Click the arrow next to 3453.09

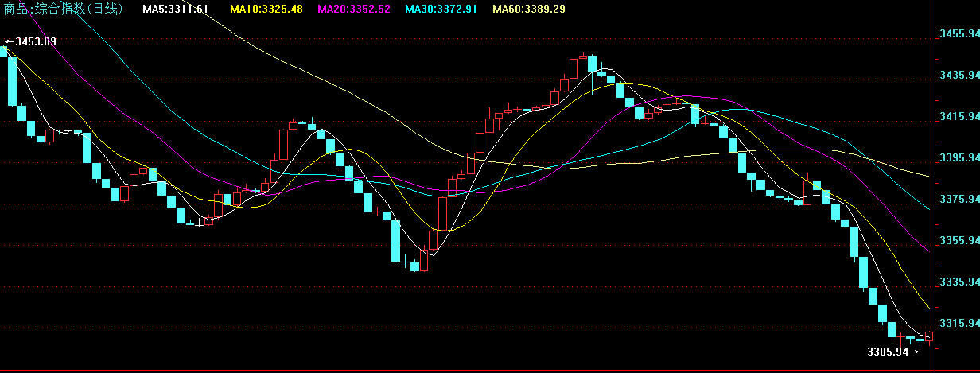pyautogui.click(x=9, y=41)
